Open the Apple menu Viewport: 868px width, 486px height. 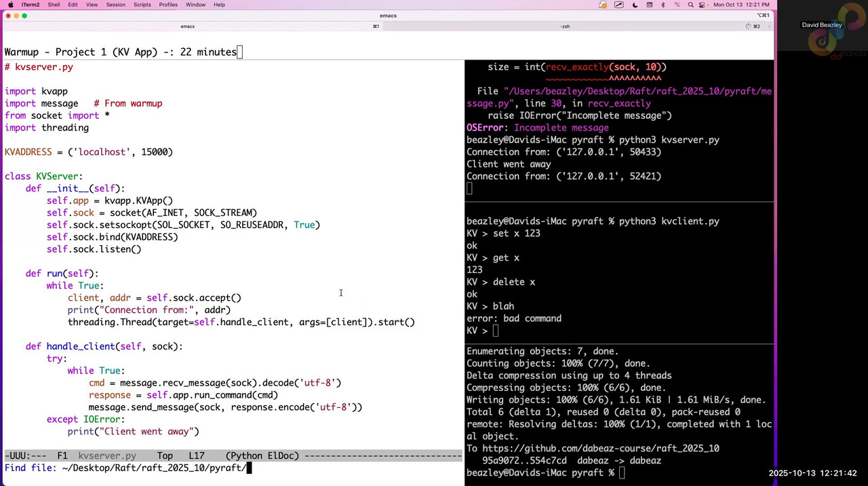pyautogui.click(x=11, y=5)
